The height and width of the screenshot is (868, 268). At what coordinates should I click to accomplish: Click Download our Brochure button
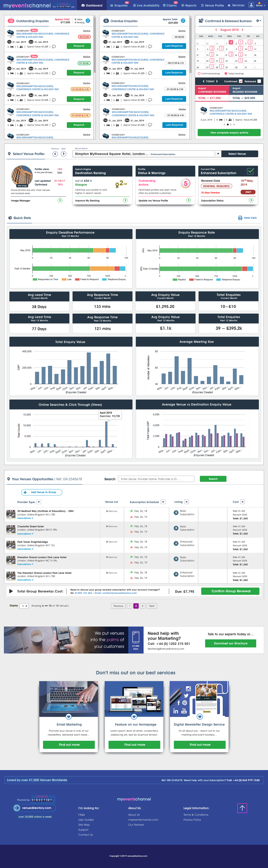tap(231, 643)
